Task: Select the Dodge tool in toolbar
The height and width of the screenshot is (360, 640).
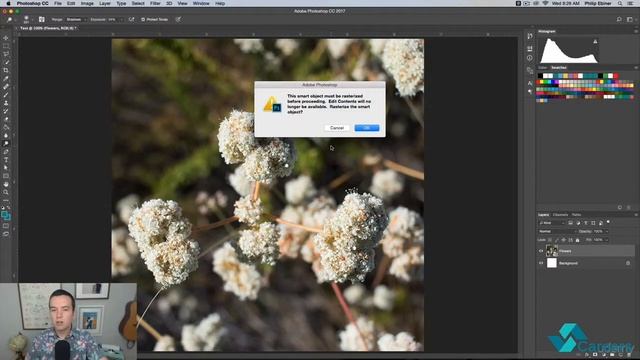Action: [x=6, y=144]
